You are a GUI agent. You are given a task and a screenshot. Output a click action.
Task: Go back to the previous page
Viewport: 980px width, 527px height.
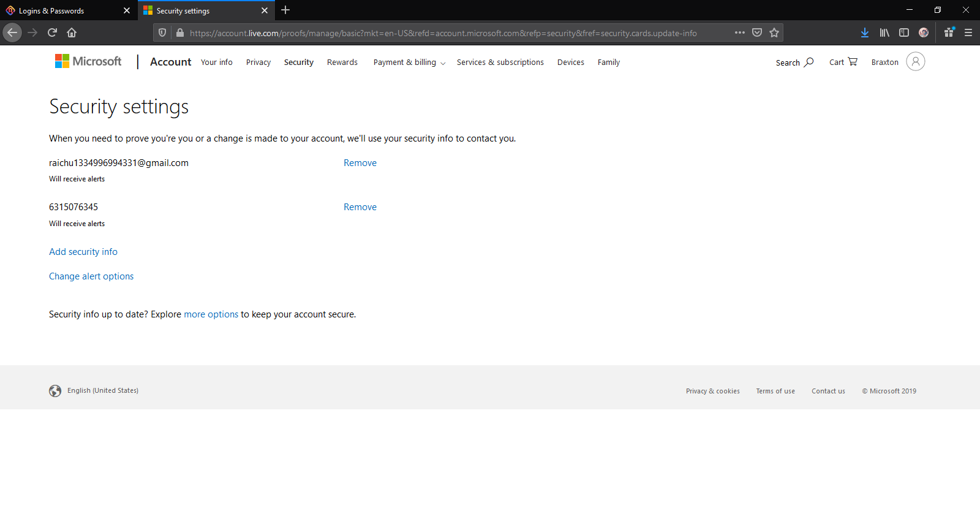[x=12, y=32]
